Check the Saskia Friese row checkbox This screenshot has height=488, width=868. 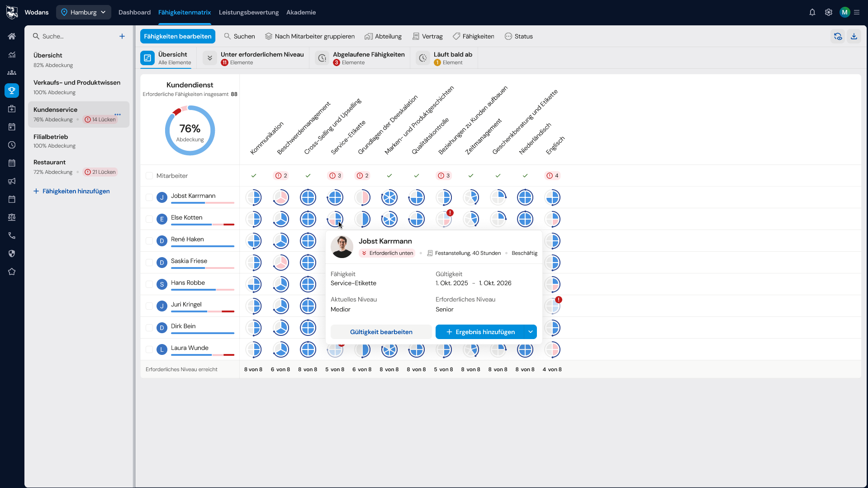[x=149, y=263]
